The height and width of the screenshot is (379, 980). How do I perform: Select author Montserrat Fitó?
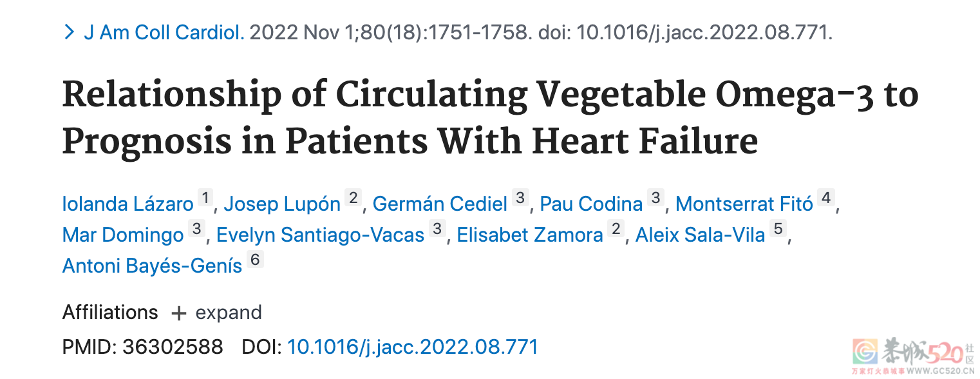pyautogui.click(x=744, y=204)
